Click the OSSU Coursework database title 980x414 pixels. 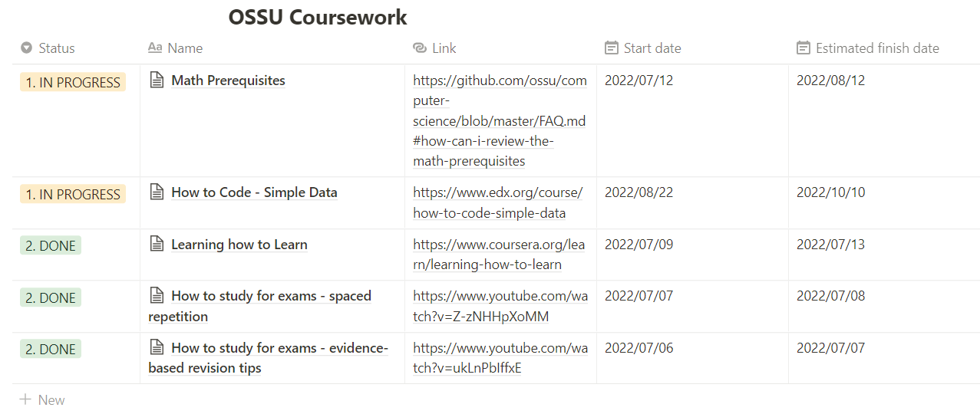pyautogui.click(x=318, y=18)
